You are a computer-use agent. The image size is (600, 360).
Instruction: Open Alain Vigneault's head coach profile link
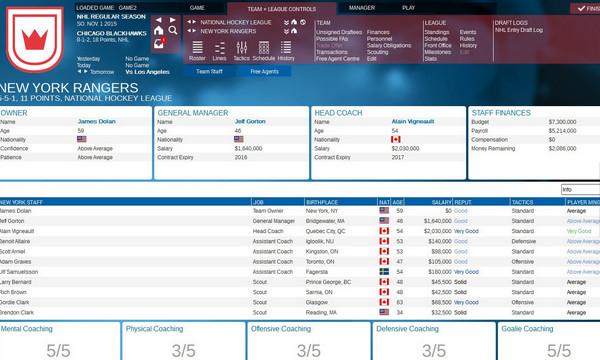coord(412,122)
